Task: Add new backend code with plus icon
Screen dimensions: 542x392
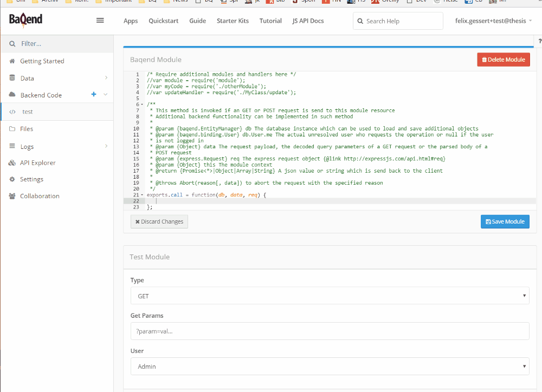Action: 94,94
